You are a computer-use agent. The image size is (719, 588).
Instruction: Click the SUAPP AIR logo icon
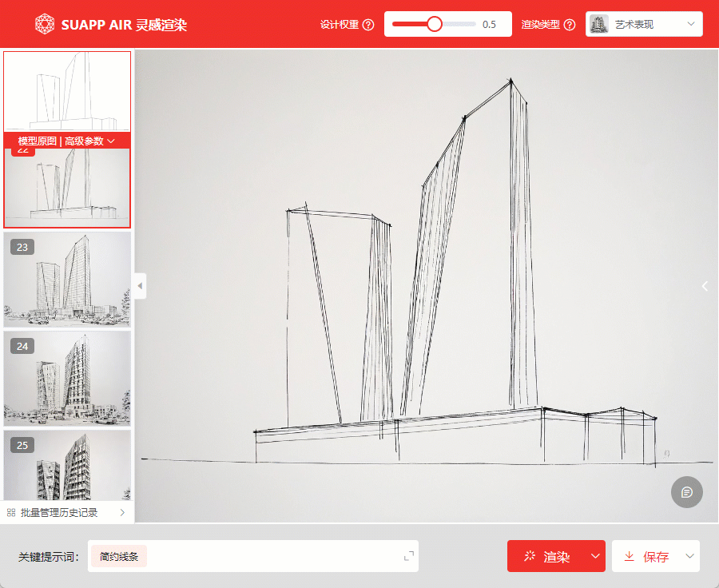pyautogui.click(x=45, y=24)
